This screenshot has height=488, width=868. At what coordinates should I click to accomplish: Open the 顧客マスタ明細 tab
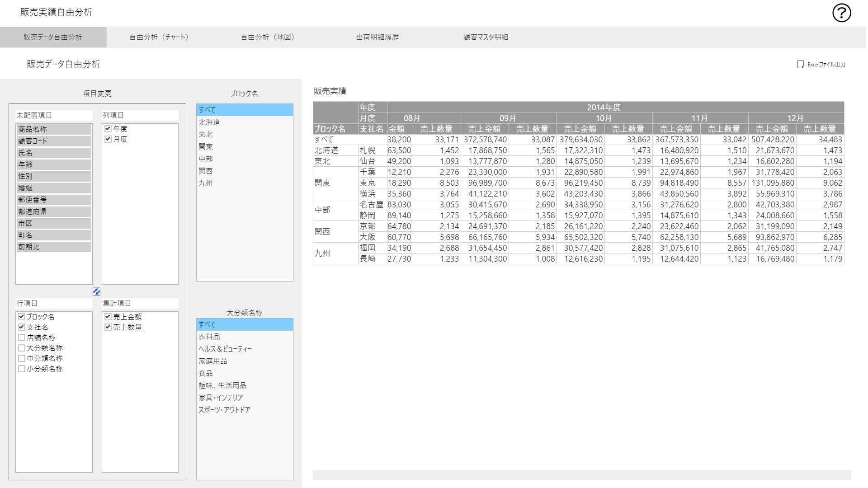(485, 37)
